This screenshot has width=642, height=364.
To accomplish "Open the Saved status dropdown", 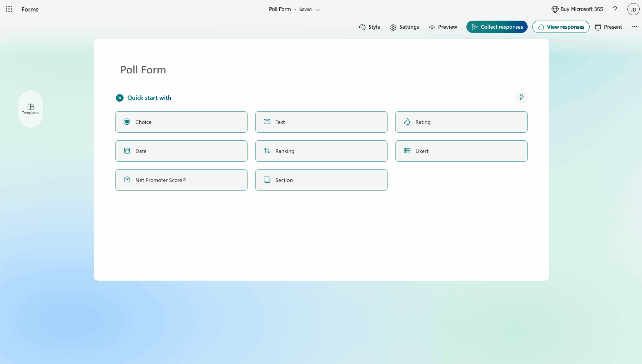I will tap(318, 10).
